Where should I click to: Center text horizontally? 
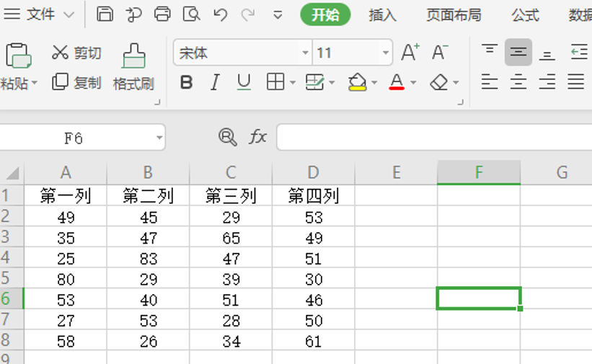coord(518,81)
